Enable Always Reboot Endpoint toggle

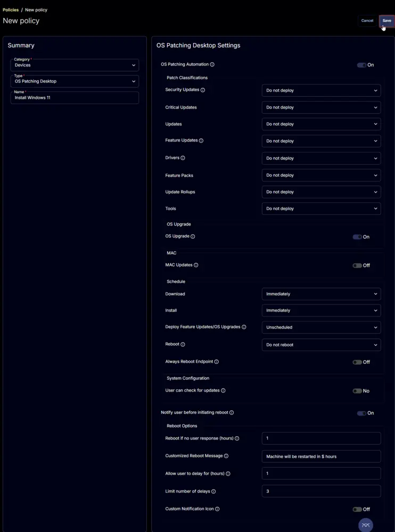click(357, 362)
